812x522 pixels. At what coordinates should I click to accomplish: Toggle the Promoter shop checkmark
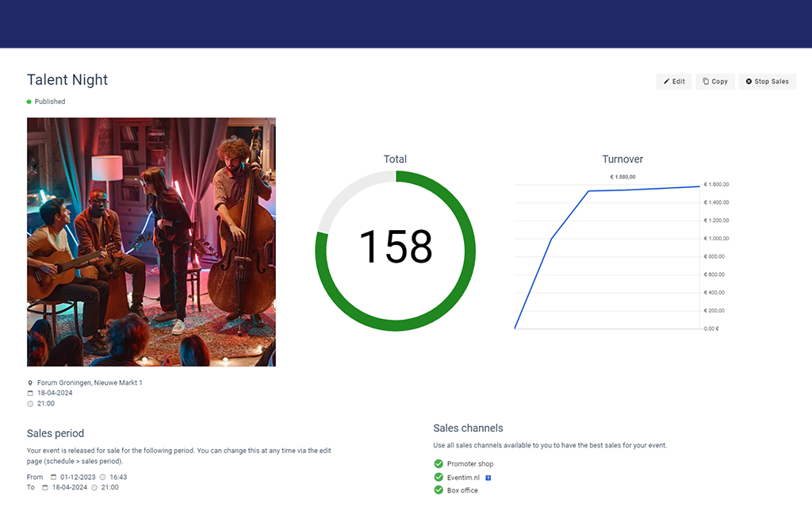click(x=439, y=464)
